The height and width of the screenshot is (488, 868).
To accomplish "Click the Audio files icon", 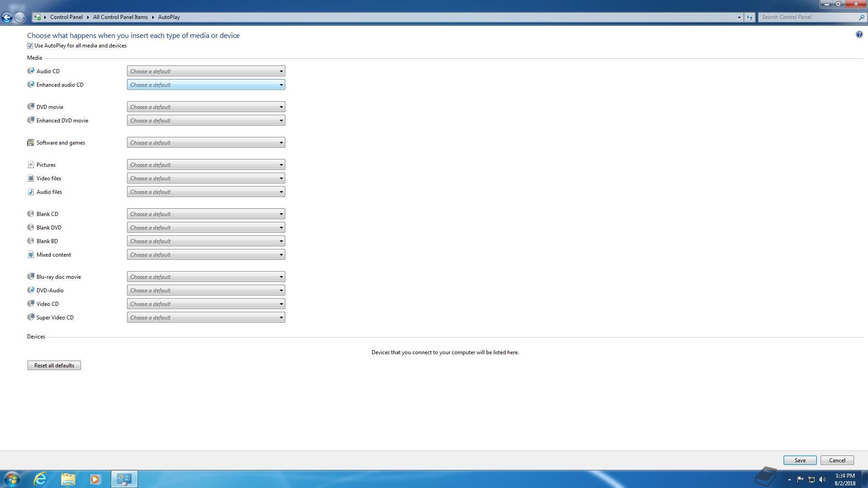I will click(31, 192).
